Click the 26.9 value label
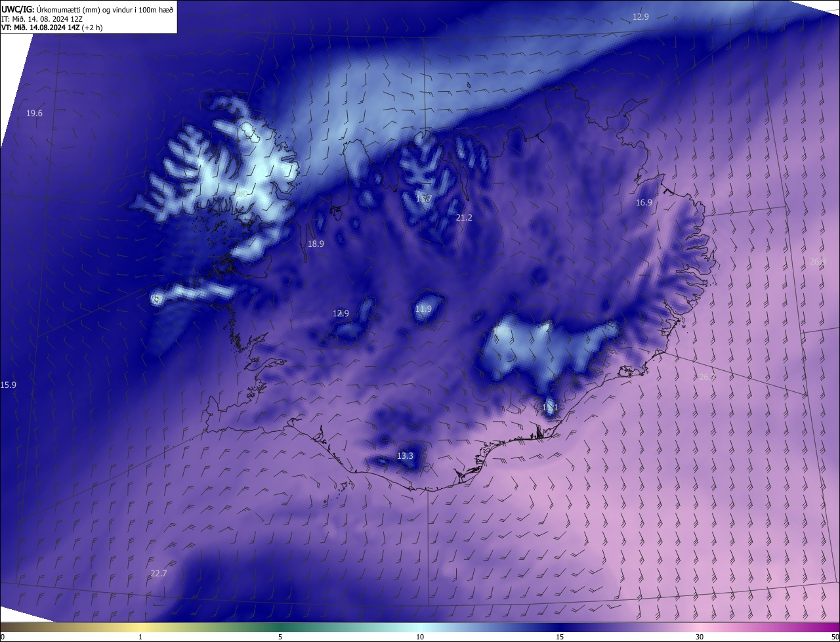 [x=818, y=261]
